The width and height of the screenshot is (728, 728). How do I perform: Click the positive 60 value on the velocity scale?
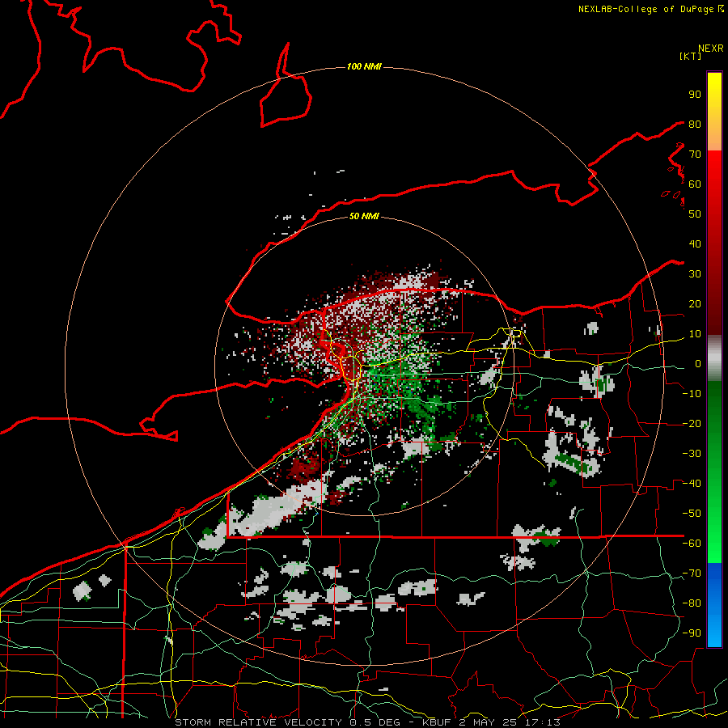click(x=695, y=184)
